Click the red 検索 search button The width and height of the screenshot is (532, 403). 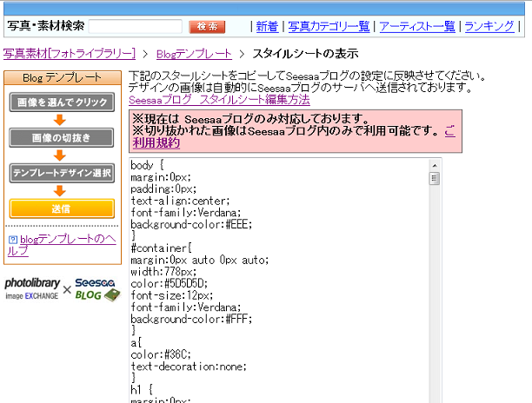tap(206, 27)
